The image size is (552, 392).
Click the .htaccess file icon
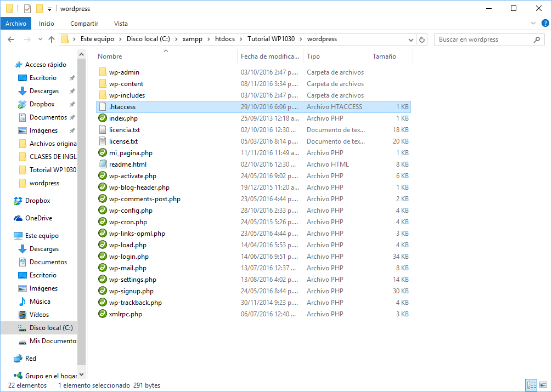click(x=103, y=106)
